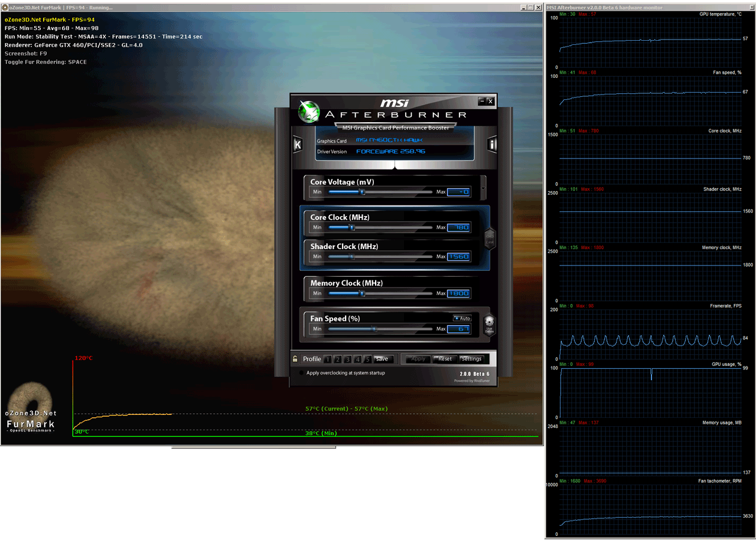The image size is (756, 543).
Task: Click the Fan Speed slider handle
Action: coord(374,329)
